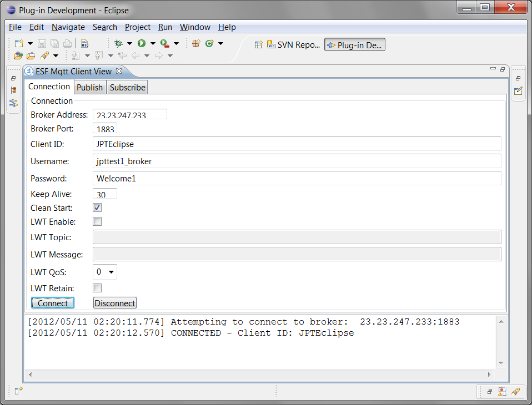Switch to SVN Repository perspective
Viewport: 532px width, 405px height.
coord(293,45)
